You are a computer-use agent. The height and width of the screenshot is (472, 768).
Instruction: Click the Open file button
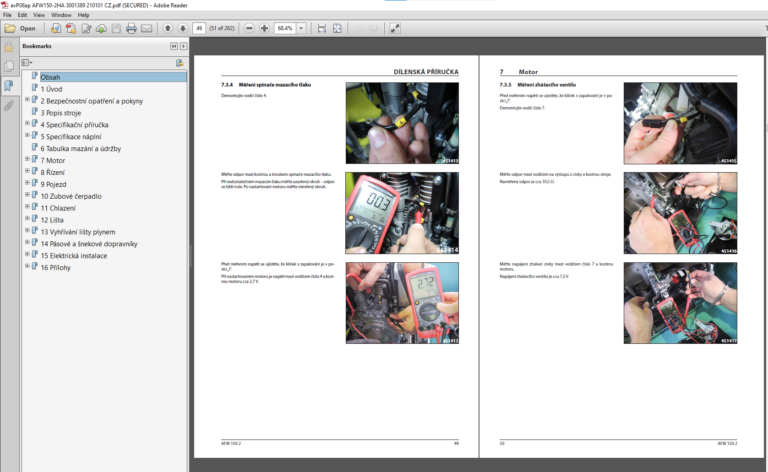[20, 28]
